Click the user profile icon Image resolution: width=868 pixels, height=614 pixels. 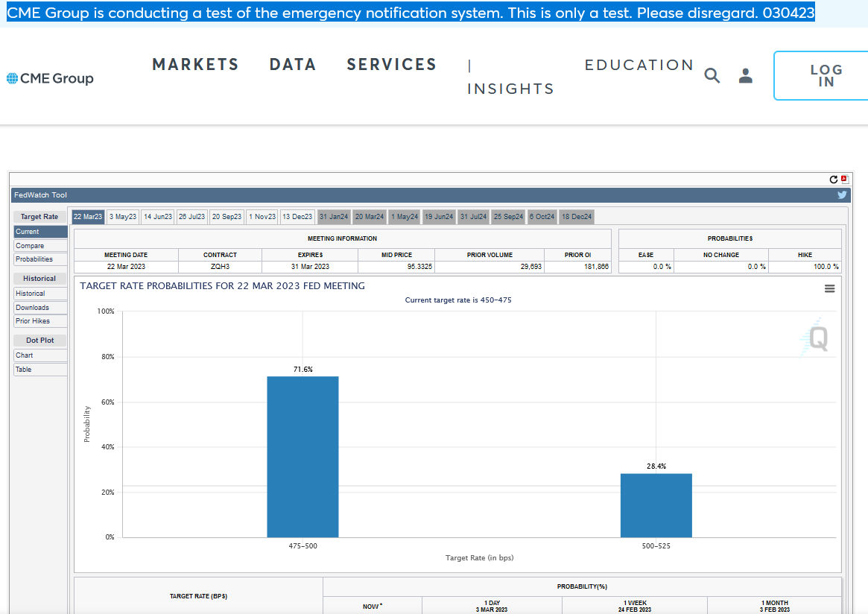click(x=746, y=76)
